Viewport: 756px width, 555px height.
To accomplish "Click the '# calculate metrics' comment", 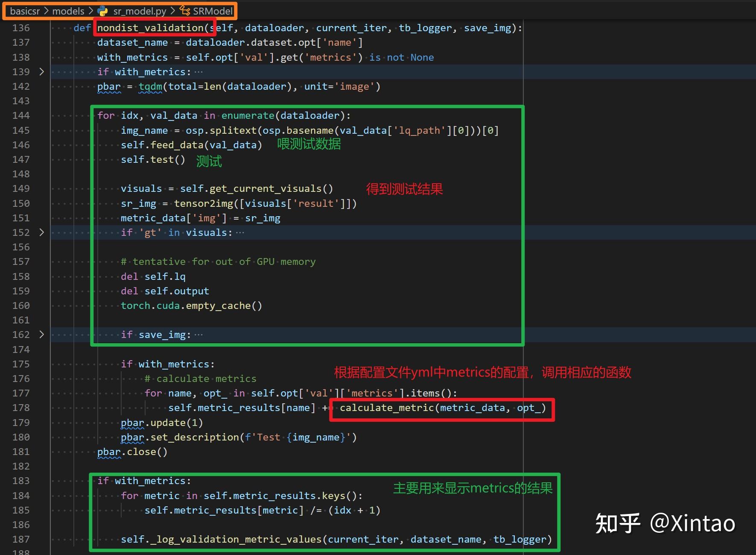I will (201, 379).
